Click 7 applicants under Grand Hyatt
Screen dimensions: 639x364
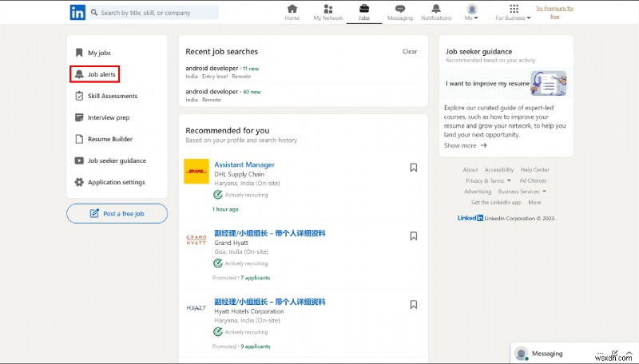point(255,278)
